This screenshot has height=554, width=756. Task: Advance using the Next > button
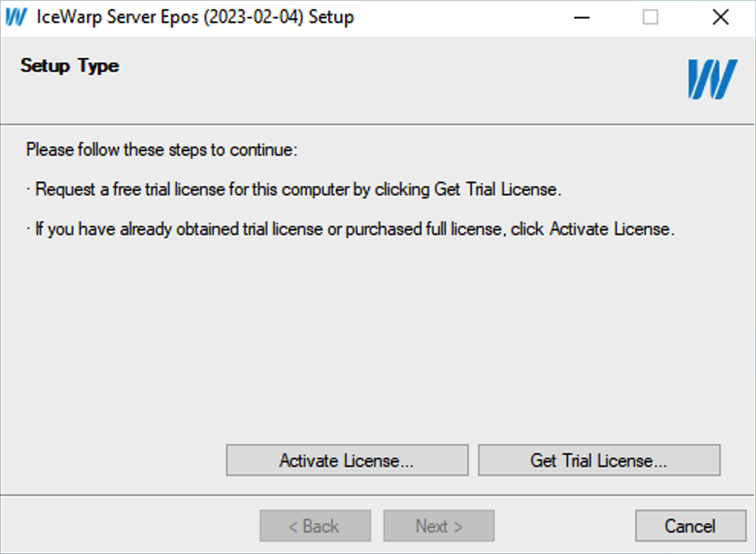[x=439, y=526]
